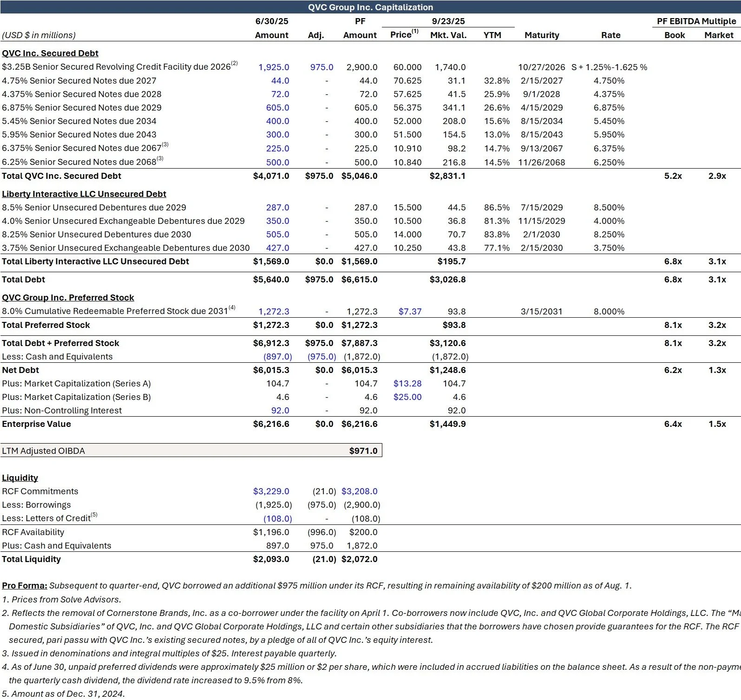Click the revolver price 60.000
The image size is (741, 700).
(x=407, y=67)
